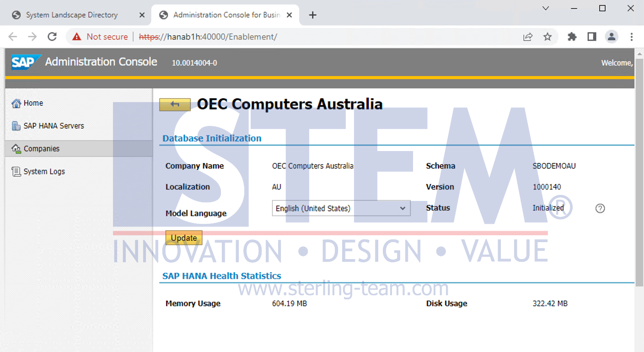Go back in browser history

click(13, 37)
